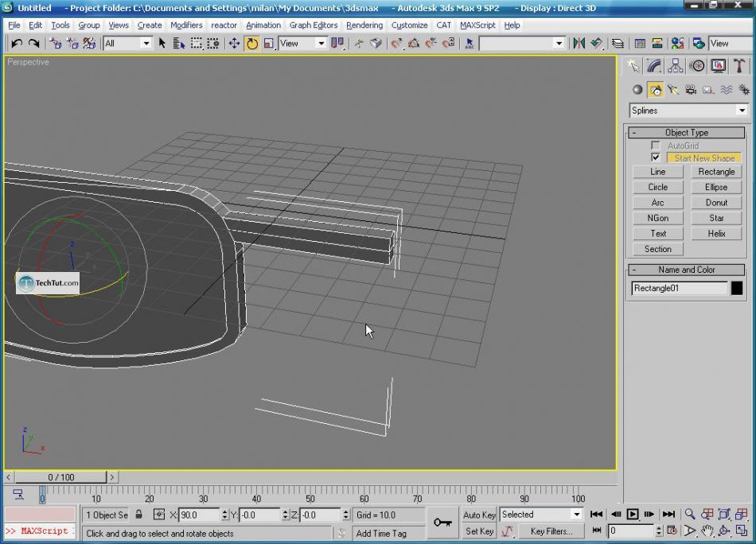
Task: Click the Undo arrow icon
Action: [x=16, y=43]
